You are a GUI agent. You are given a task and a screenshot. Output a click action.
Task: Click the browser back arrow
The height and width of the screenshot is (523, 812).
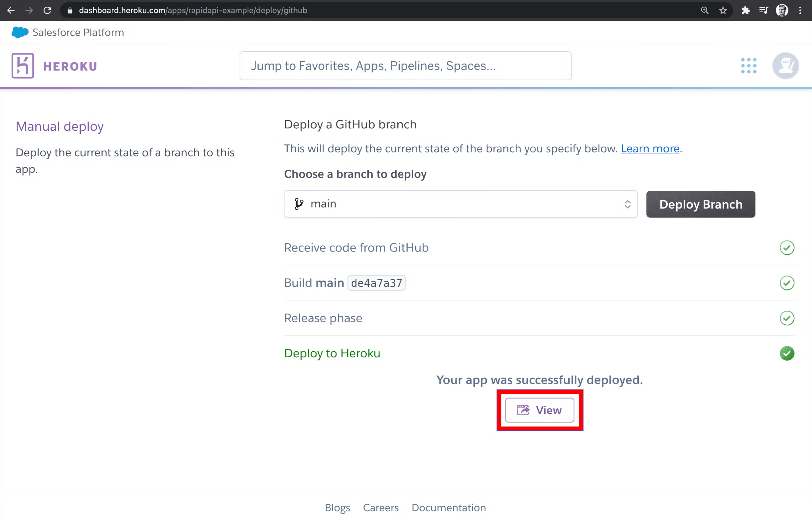[x=11, y=10]
